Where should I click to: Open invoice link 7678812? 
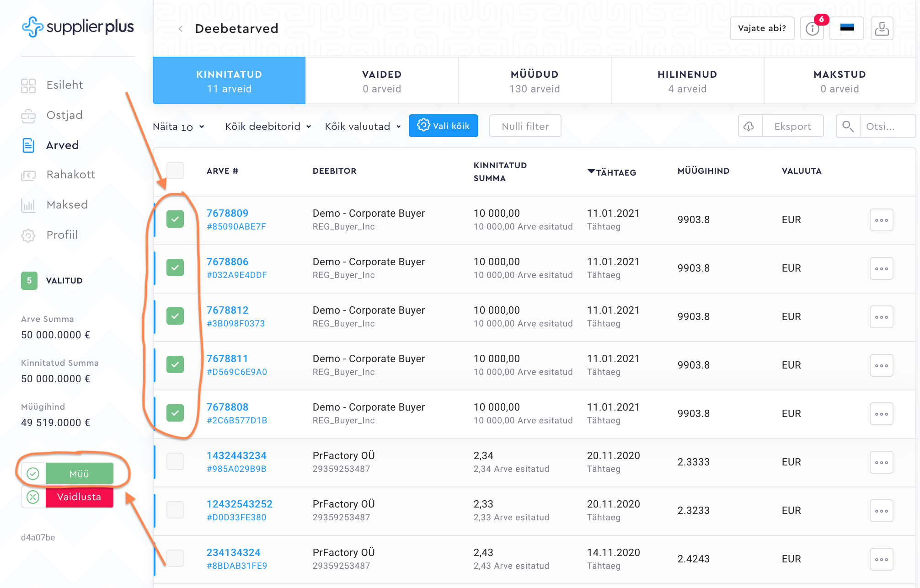(x=227, y=310)
